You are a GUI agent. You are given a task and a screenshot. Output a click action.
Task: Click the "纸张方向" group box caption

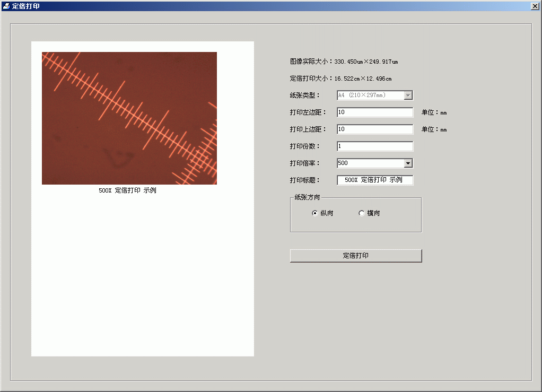click(x=307, y=197)
